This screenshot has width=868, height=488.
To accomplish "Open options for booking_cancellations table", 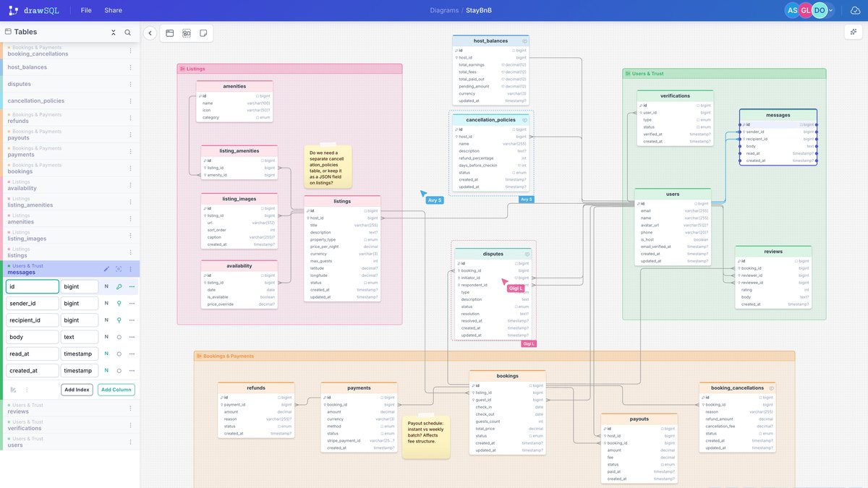I will click(130, 51).
